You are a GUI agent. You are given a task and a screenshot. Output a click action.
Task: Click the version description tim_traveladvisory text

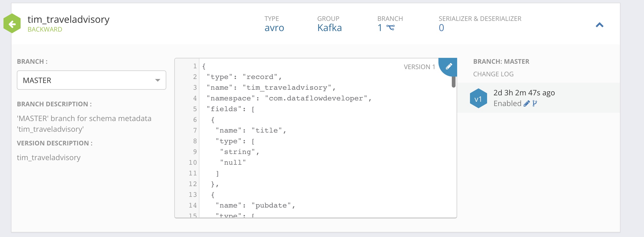click(x=49, y=157)
